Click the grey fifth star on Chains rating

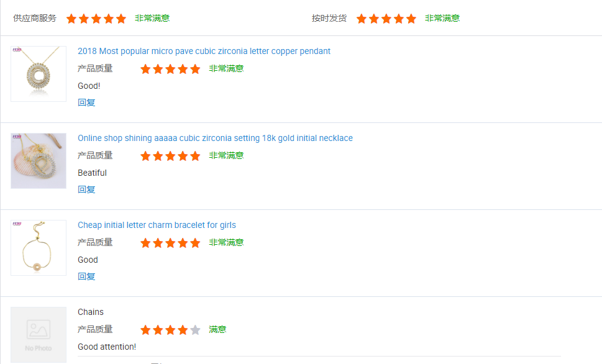(x=195, y=329)
